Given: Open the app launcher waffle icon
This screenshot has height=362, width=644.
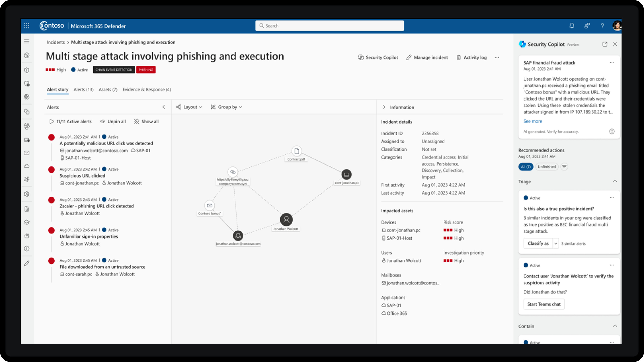Looking at the screenshot, I should click(x=27, y=26).
